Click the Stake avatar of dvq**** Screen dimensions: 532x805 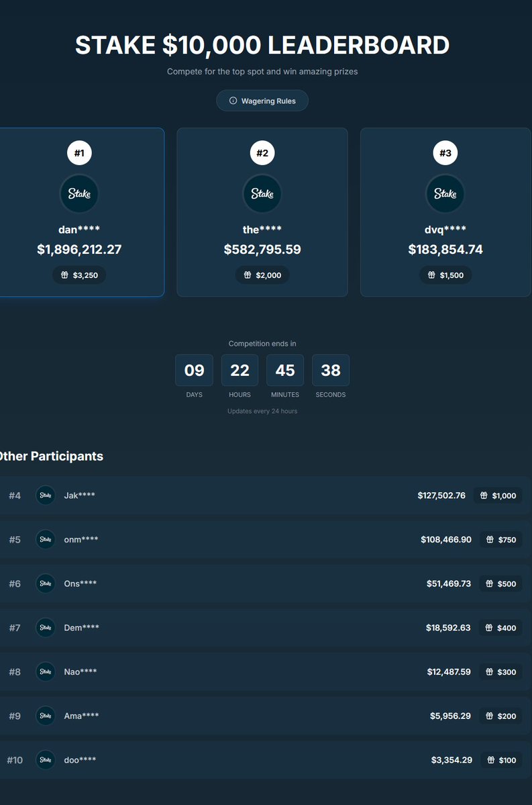[x=445, y=193]
